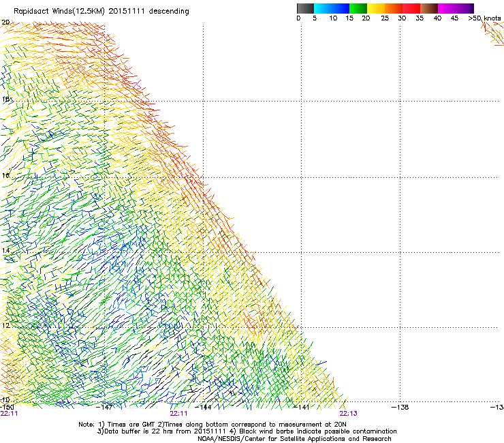Select the red 30-35 knots legend segment

411,8
